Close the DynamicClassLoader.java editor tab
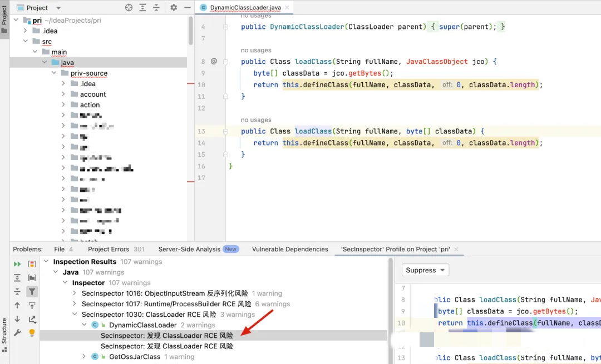 (287, 8)
